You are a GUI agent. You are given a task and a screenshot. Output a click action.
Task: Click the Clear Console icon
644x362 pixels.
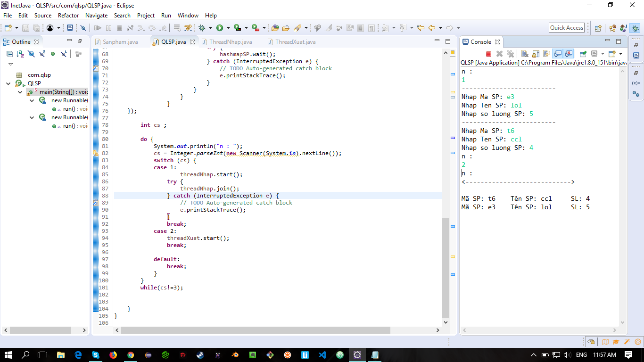[524, 54]
